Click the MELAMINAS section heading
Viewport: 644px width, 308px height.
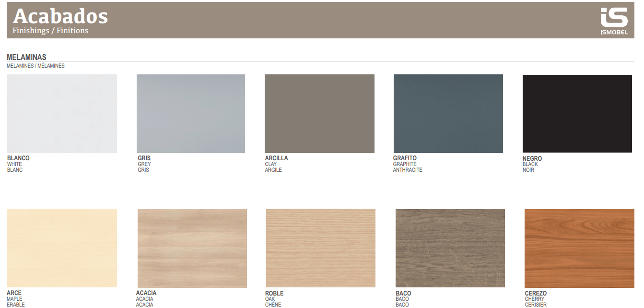26,57
